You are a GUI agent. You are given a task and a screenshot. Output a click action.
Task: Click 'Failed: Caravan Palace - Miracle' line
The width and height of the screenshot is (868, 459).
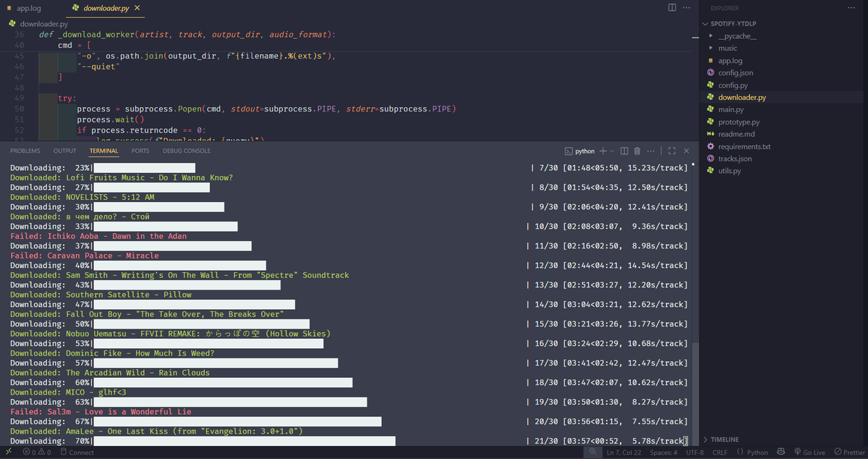point(85,256)
